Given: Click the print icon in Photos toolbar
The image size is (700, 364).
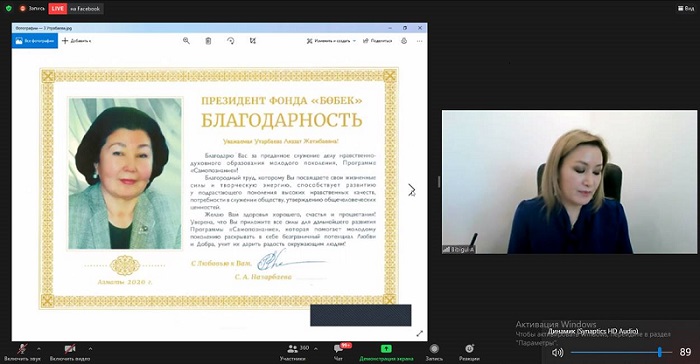Looking at the screenshot, I should coord(404,41).
